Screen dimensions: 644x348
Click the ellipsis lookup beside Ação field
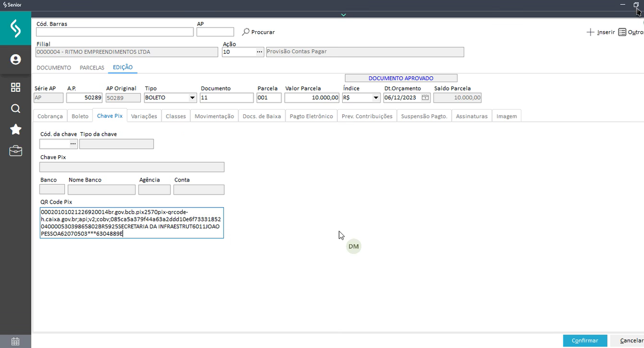tap(259, 52)
